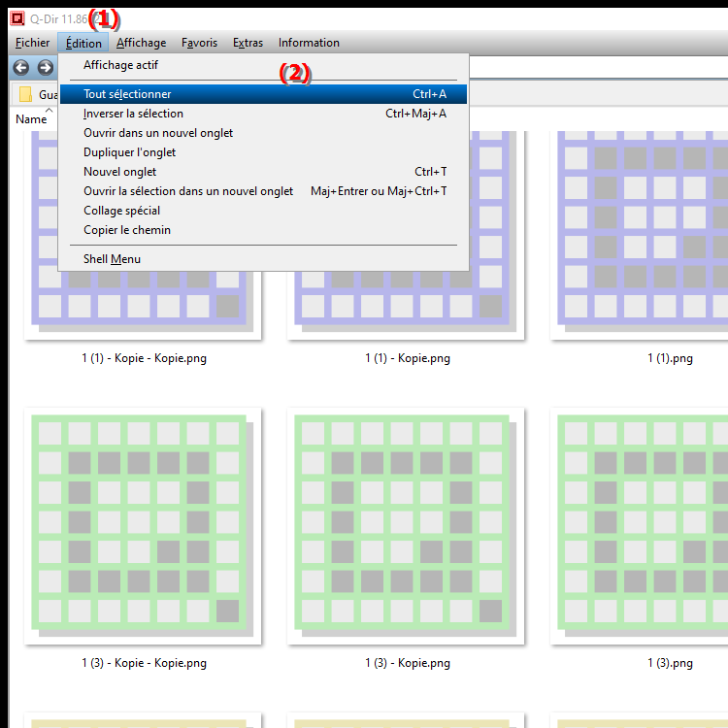The image size is (728, 728).
Task: Select thumbnail of 1 (1).png
Action: coord(639,236)
